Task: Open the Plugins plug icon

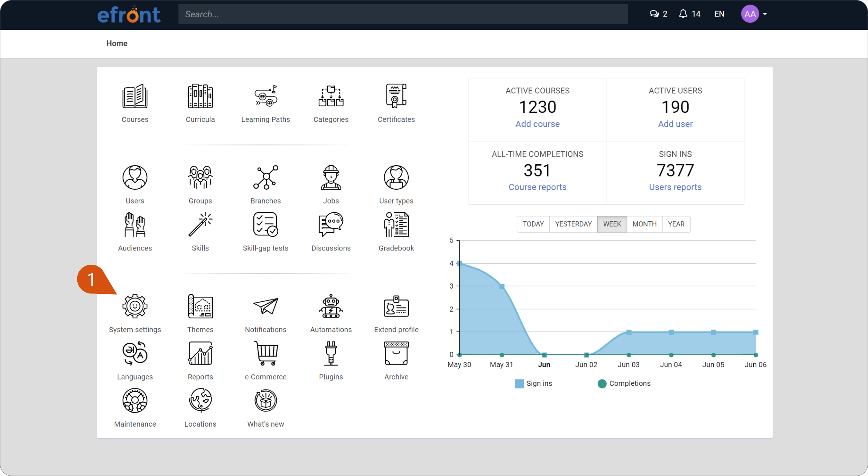Action: click(x=331, y=353)
